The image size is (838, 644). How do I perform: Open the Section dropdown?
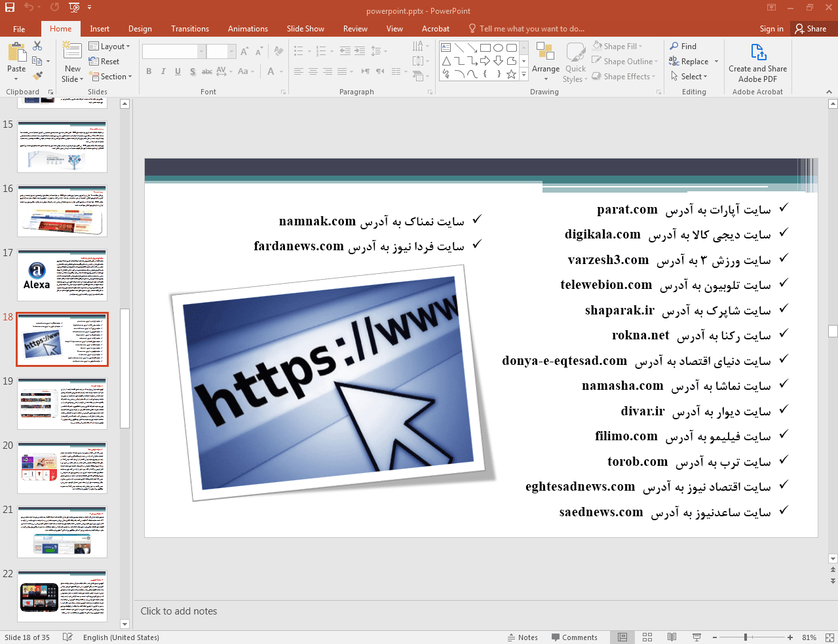pos(111,77)
